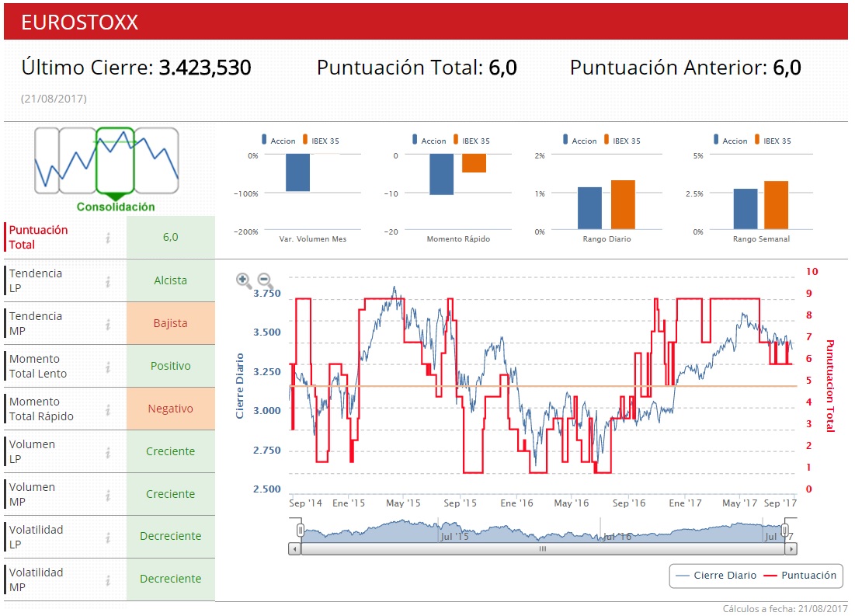Open info icon for Tendencia MP
Image resolution: width=855 pixels, height=616 pixels.
pos(108,324)
